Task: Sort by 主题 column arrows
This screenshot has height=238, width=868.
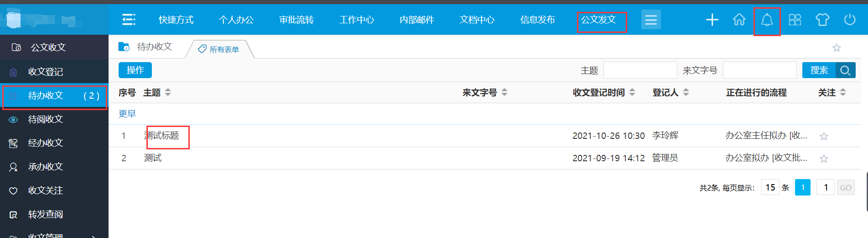Action: coord(168,93)
